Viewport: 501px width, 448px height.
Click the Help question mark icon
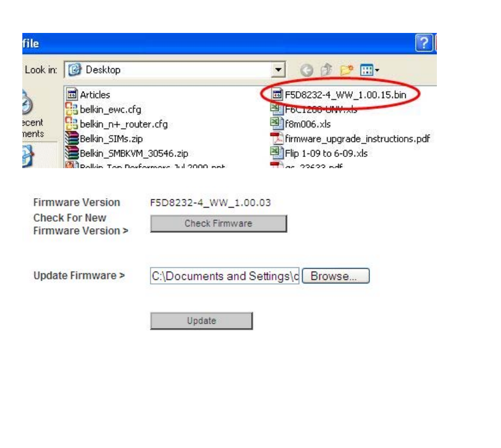click(424, 43)
